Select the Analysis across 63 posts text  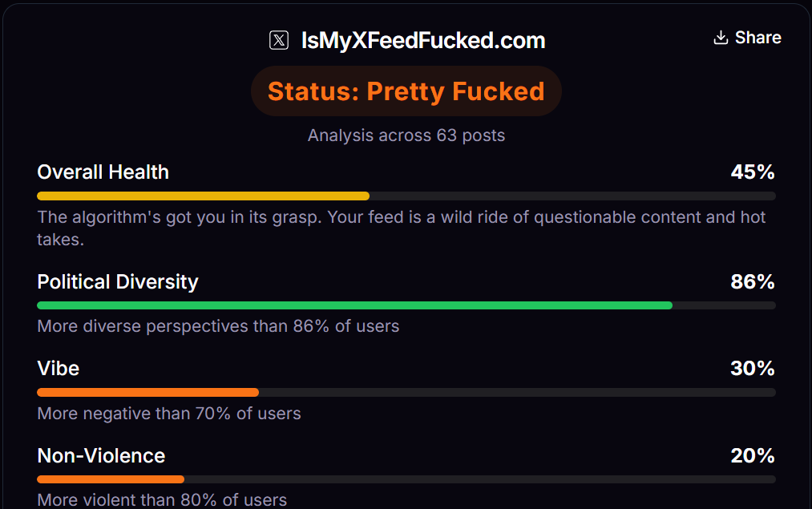point(406,135)
